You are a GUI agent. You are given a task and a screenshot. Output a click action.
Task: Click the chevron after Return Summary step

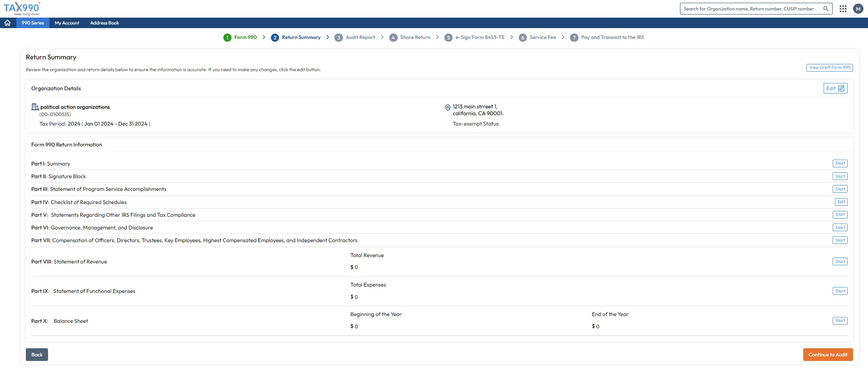click(328, 37)
